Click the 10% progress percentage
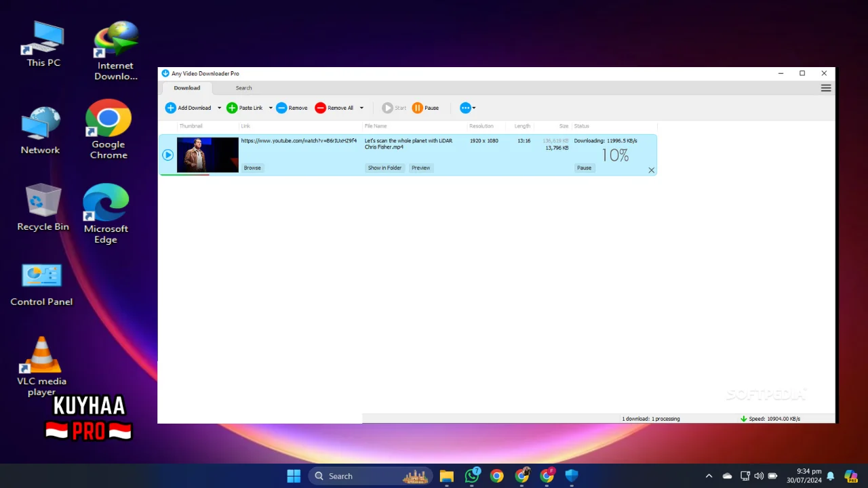This screenshot has height=488, width=868. tap(615, 155)
